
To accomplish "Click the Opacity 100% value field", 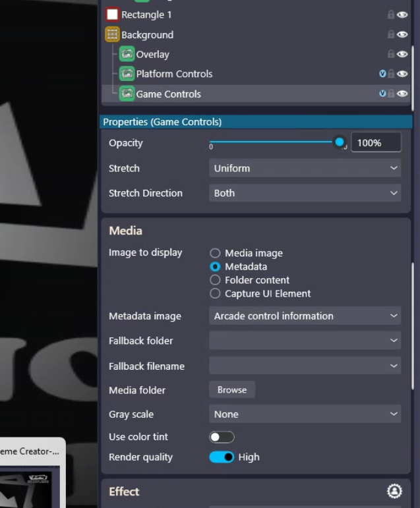I will (376, 142).
